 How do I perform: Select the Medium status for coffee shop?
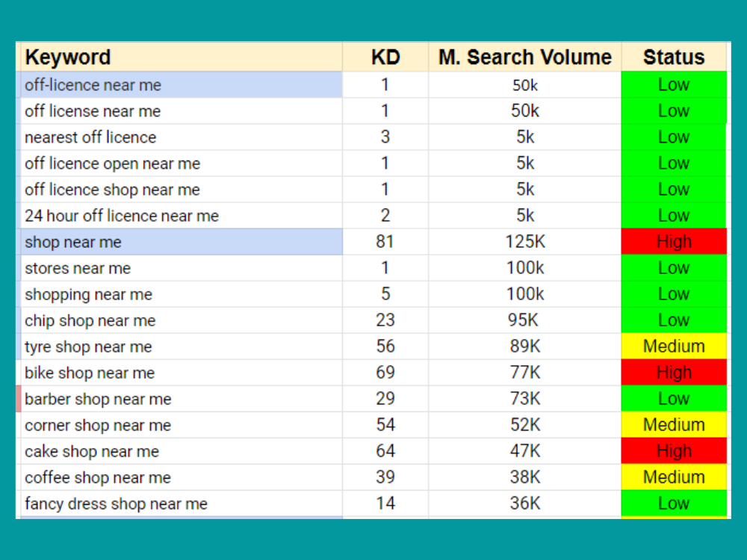(x=673, y=476)
